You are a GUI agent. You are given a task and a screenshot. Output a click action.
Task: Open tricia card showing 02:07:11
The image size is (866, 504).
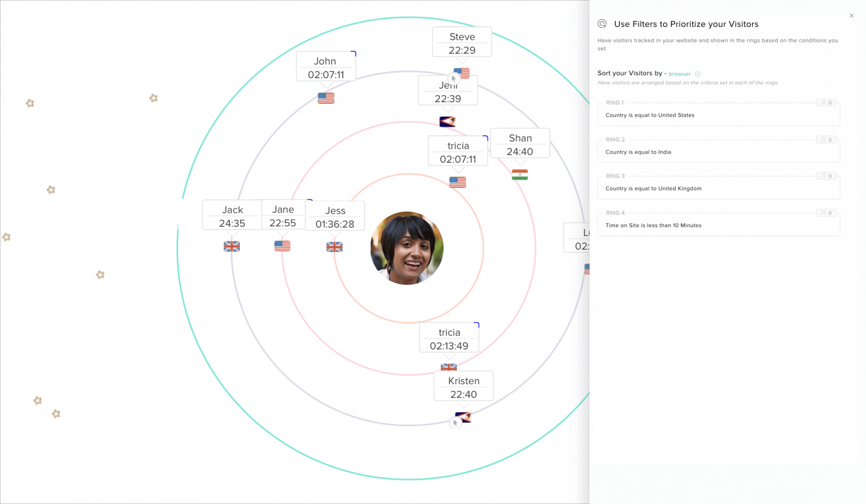[x=458, y=151]
